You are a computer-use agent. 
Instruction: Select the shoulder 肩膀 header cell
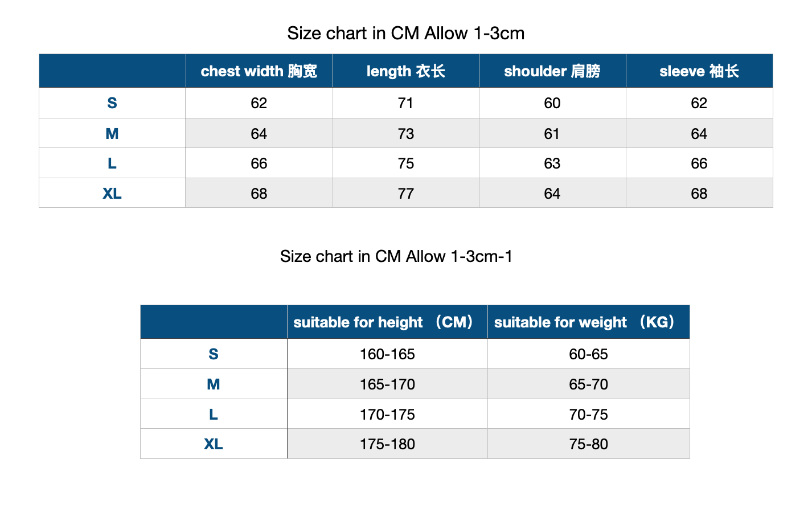pos(552,71)
